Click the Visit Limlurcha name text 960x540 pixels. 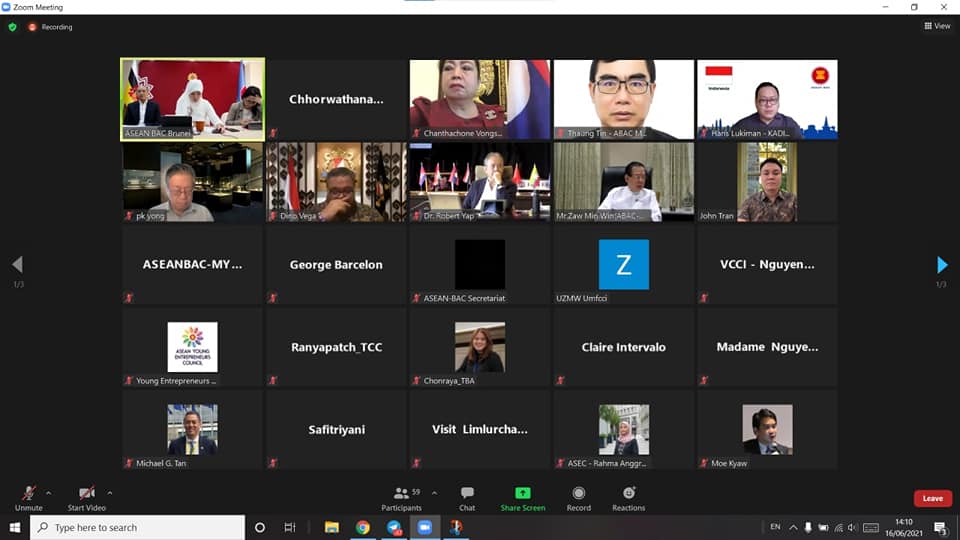click(x=479, y=430)
